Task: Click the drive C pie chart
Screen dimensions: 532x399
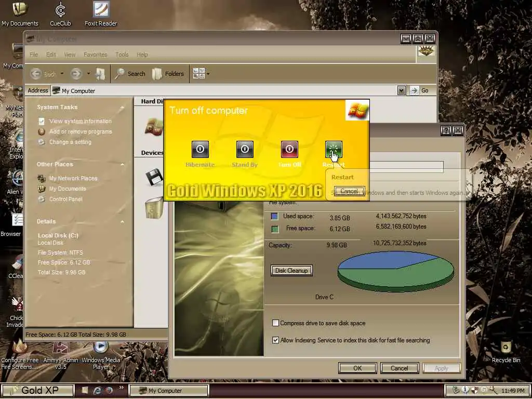Action: pyautogui.click(x=395, y=271)
